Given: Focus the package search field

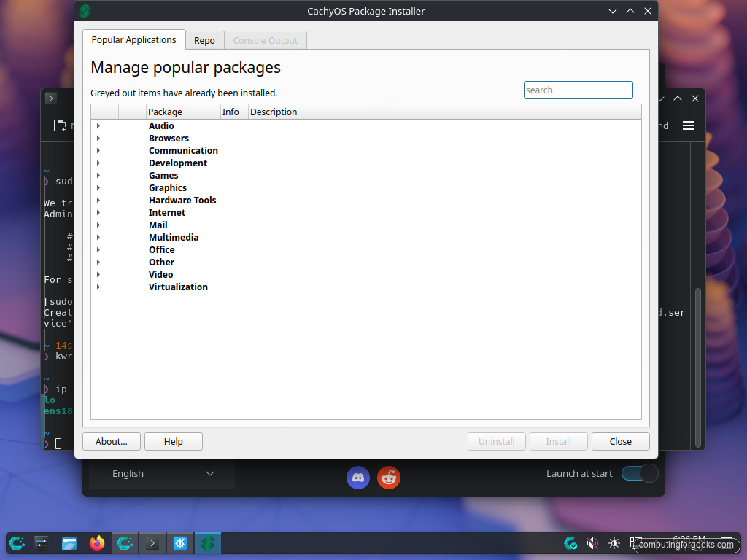Looking at the screenshot, I should pos(578,90).
